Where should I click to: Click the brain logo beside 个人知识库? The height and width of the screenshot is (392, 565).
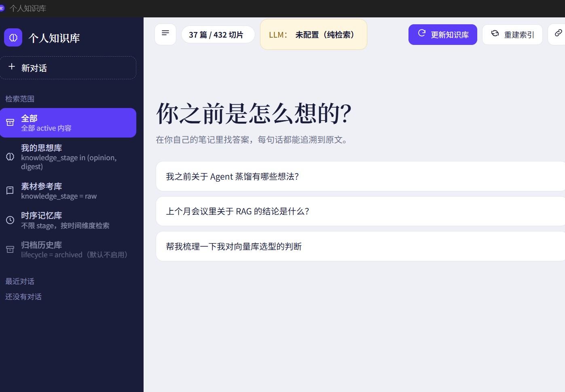click(x=13, y=38)
